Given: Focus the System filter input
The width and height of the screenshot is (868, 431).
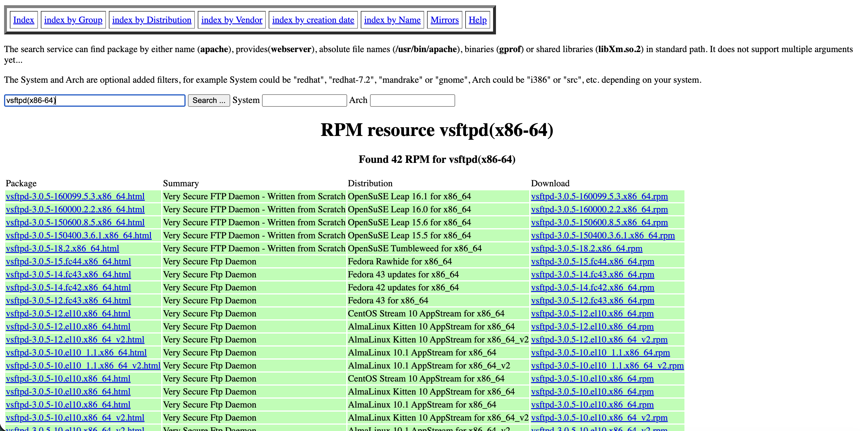Looking at the screenshot, I should click(x=304, y=100).
